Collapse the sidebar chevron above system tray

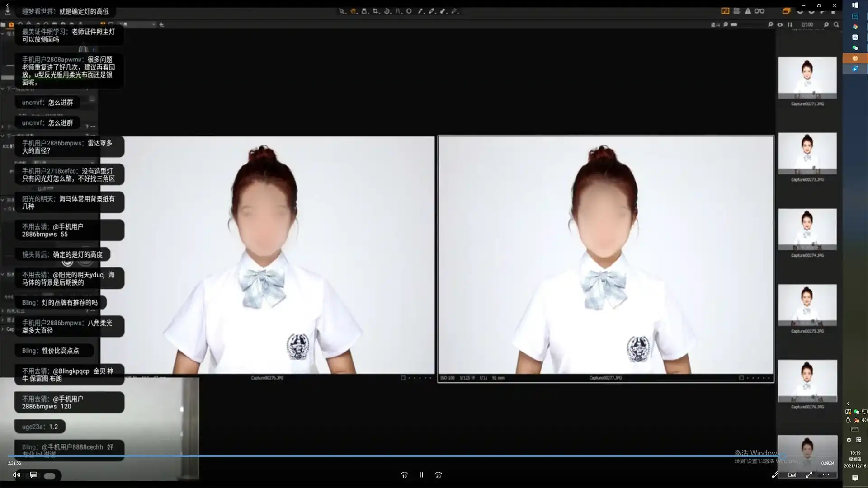(848, 404)
